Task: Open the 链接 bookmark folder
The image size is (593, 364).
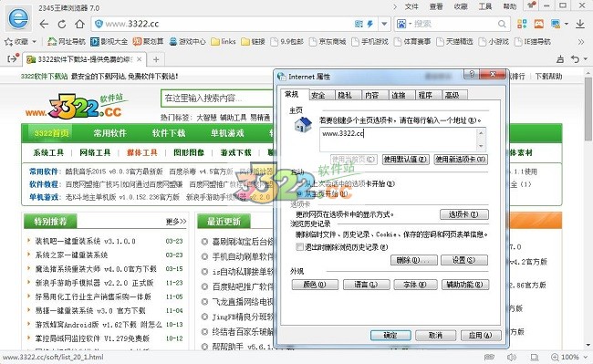Action: coord(253,42)
